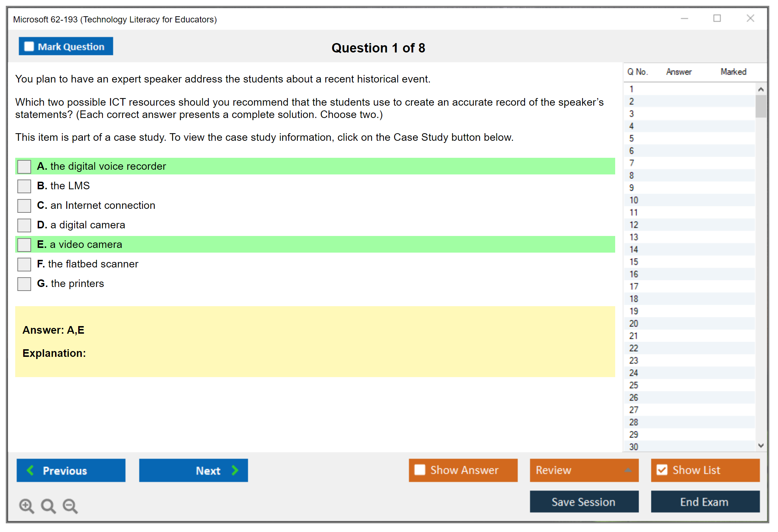Close the exam window
Image resolution: width=778 pixels, height=532 pixels.
(x=750, y=18)
